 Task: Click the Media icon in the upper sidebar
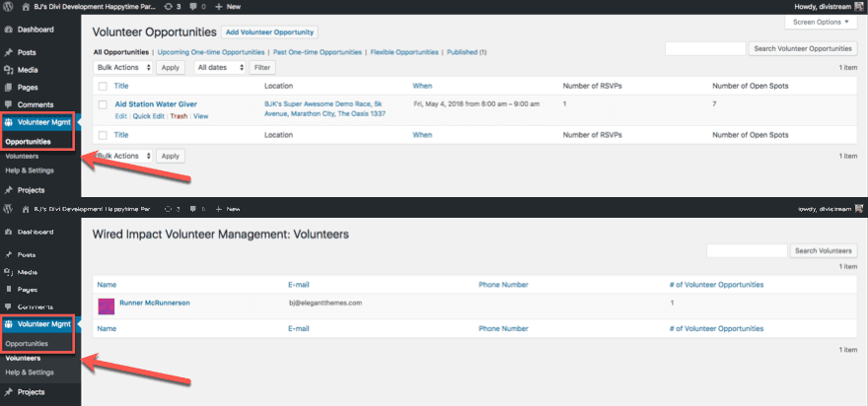(x=9, y=70)
